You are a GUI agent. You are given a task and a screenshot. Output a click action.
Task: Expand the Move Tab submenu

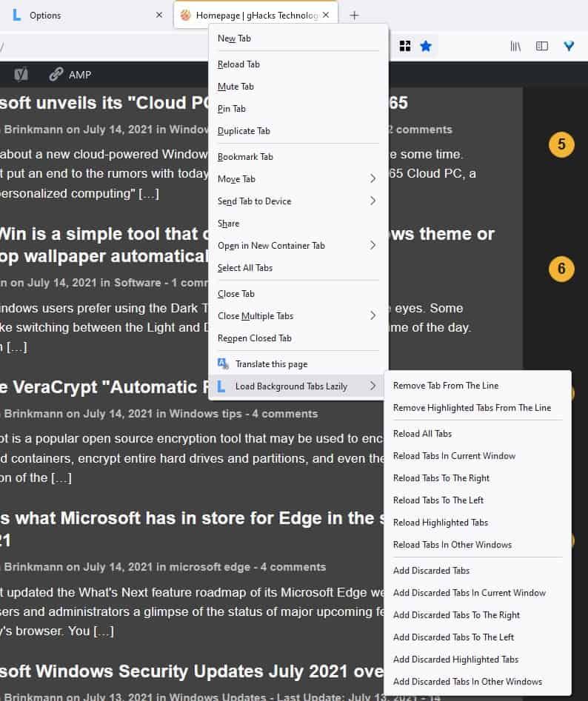tap(298, 179)
